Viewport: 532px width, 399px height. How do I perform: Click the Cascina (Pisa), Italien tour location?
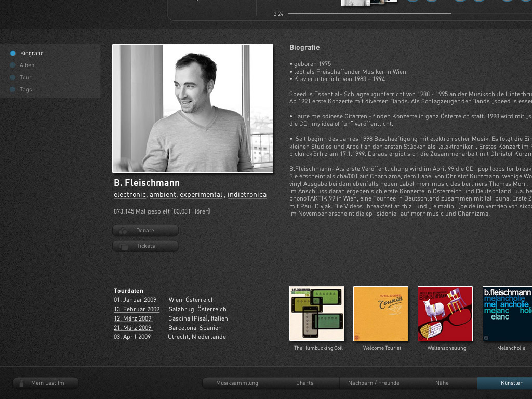tap(198, 318)
